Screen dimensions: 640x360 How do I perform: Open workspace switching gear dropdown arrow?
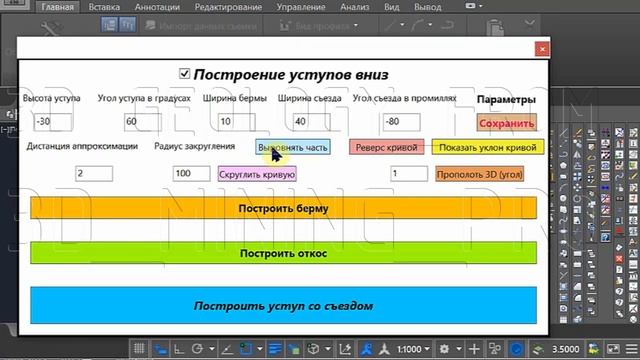coord(459,349)
